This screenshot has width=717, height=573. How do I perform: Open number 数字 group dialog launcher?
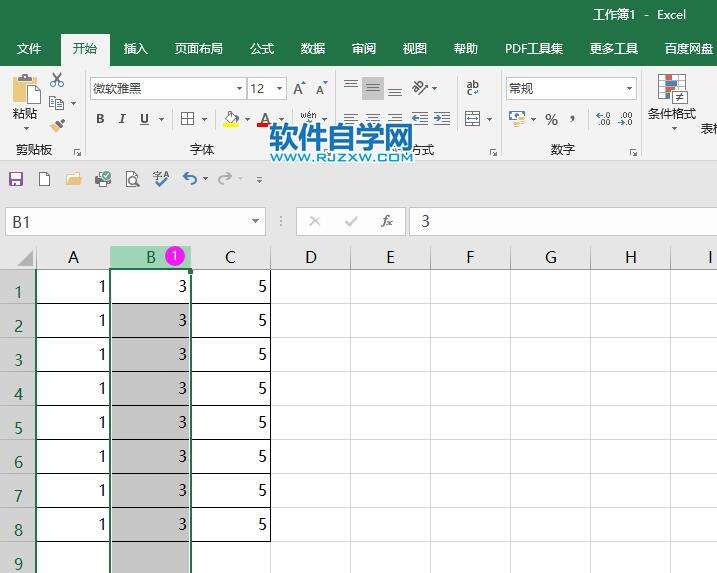[633, 153]
